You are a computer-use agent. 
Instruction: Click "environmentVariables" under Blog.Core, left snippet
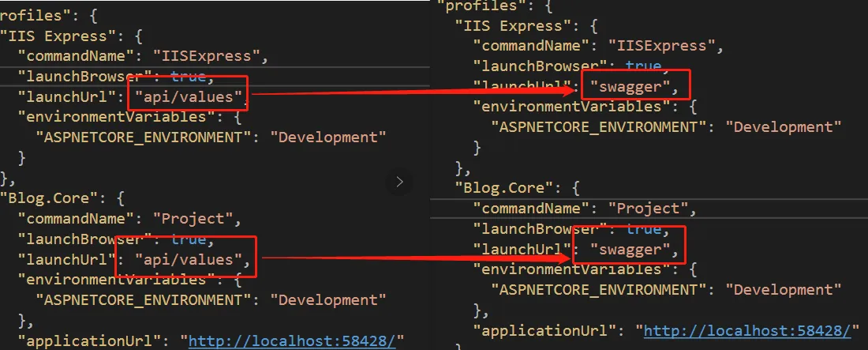coord(116,280)
